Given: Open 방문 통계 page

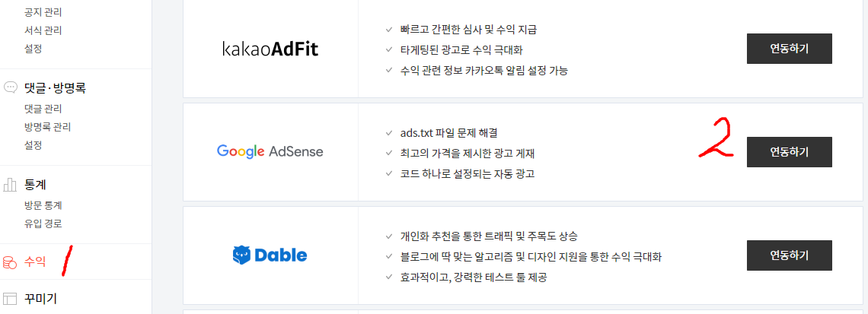Looking at the screenshot, I should pyautogui.click(x=43, y=205).
